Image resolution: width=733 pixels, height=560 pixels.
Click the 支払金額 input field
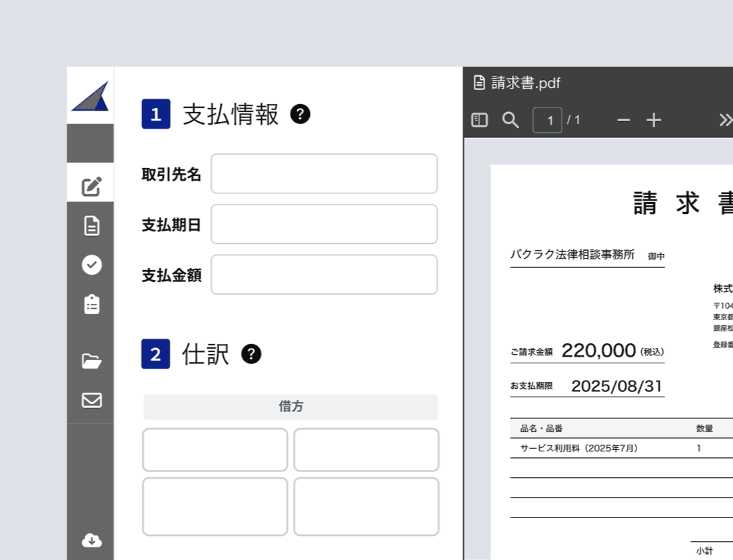pos(324,274)
